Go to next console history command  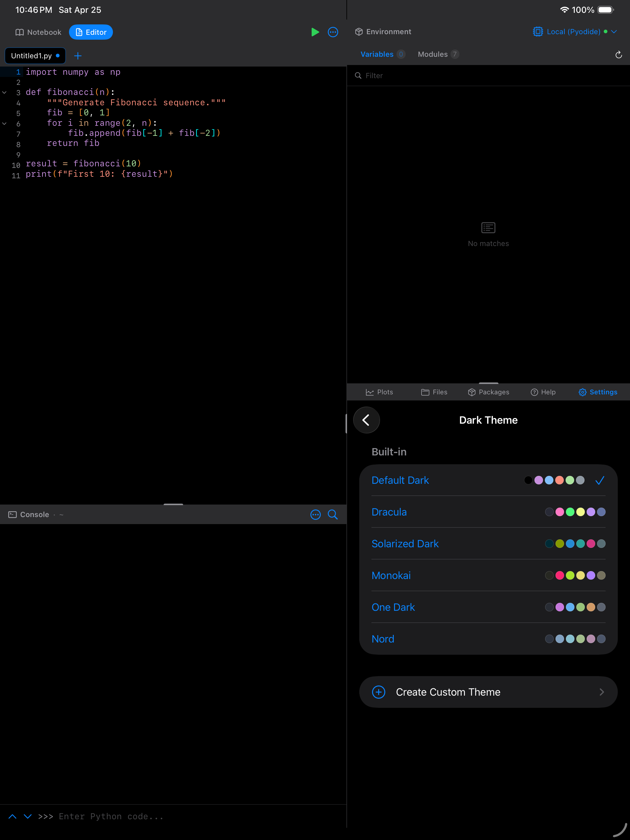tap(28, 816)
